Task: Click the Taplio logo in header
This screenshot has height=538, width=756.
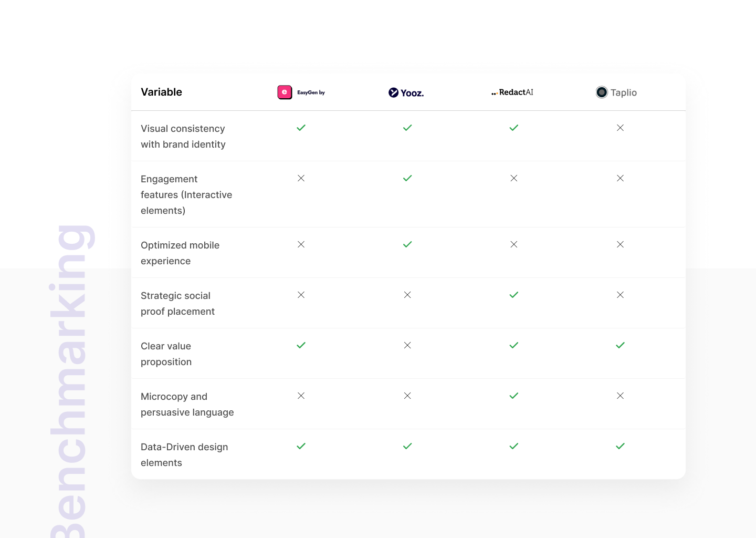Action: 616,92
